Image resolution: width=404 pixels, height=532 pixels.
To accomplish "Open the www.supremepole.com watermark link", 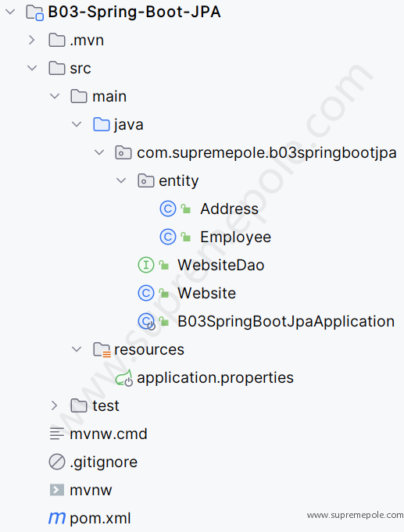I will [355, 515].
